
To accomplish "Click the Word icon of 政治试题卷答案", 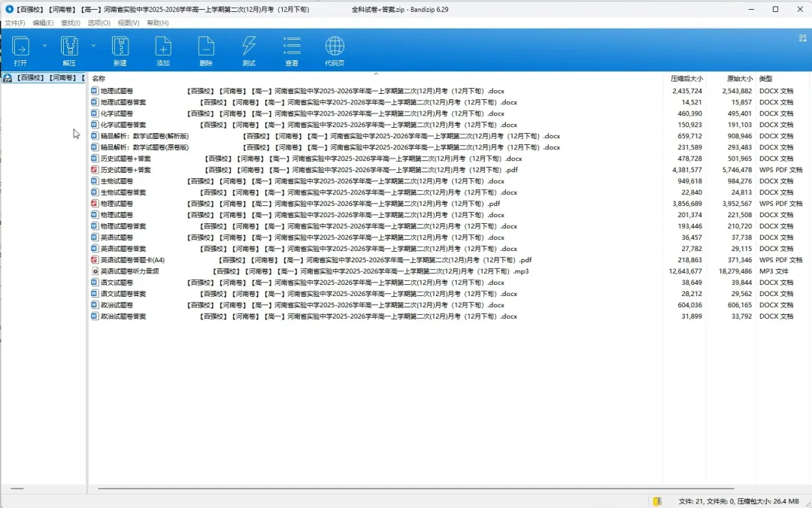I will 94,316.
